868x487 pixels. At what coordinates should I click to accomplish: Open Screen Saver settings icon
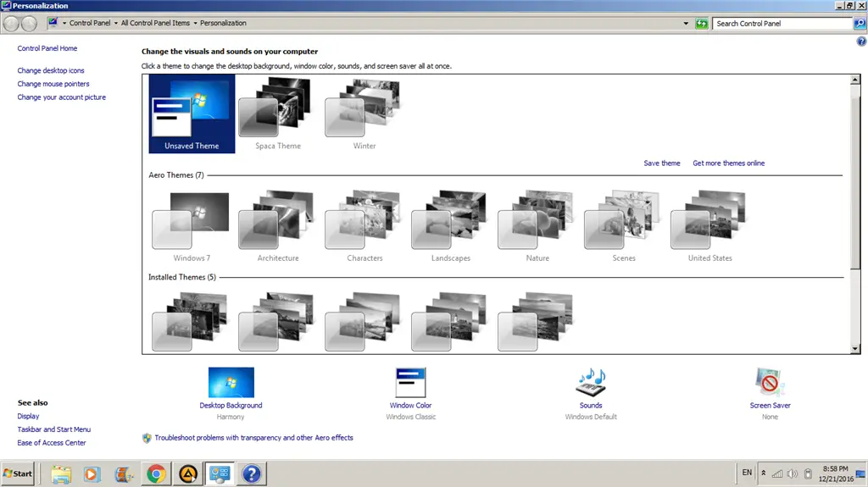tap(770, 383)
